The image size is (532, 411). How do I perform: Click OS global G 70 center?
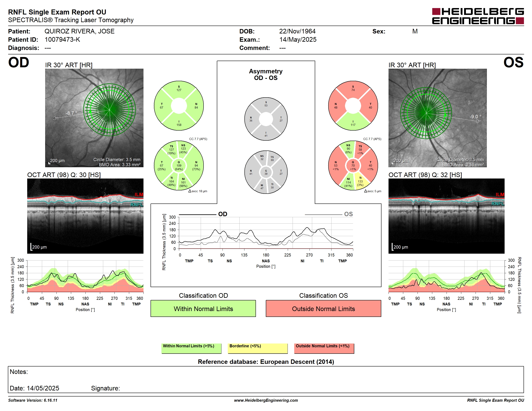353,166
